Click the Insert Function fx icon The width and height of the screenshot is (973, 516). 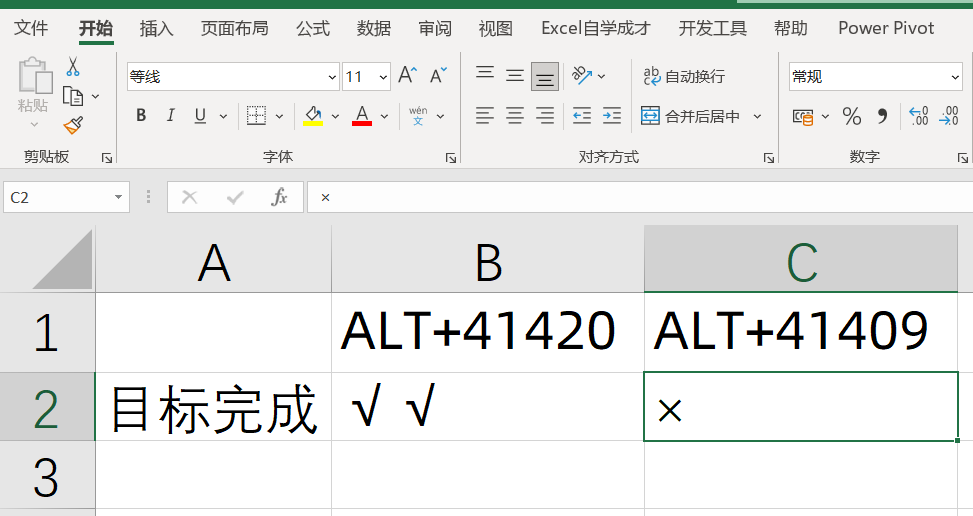279,197
